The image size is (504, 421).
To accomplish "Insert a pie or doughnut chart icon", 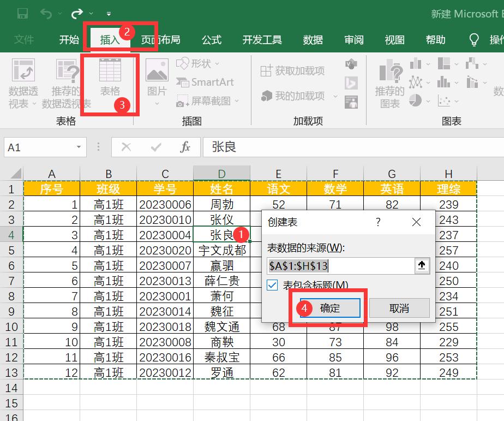I will tap(416, 100).
